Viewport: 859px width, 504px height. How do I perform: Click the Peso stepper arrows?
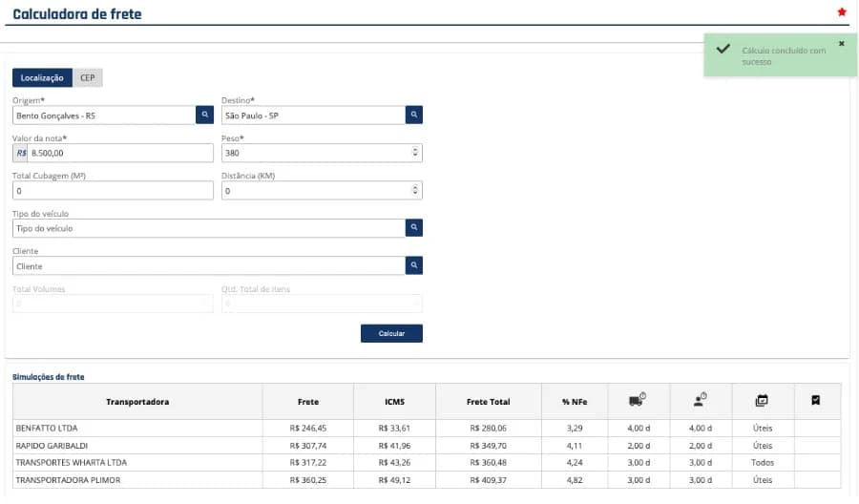pyautogui.click(x=414, y=153)
